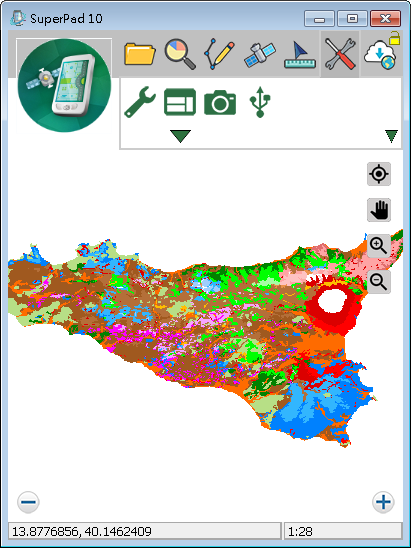The height and width of the screenshot is (548, 411).
Task: Click the round minus zoom button
Action: click(x=28, y=502)
